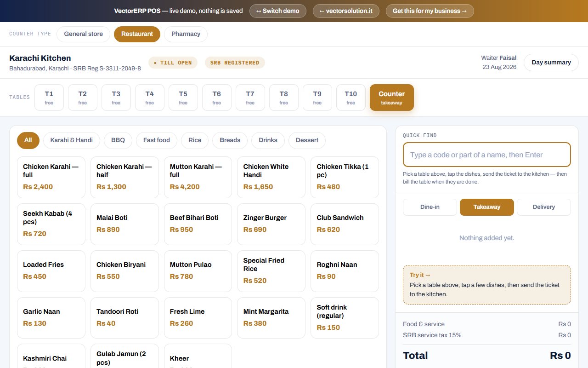Add Chicken Tikka (1 pc)
This screenshot has height=368, width=588.
[x=345, y=177]
